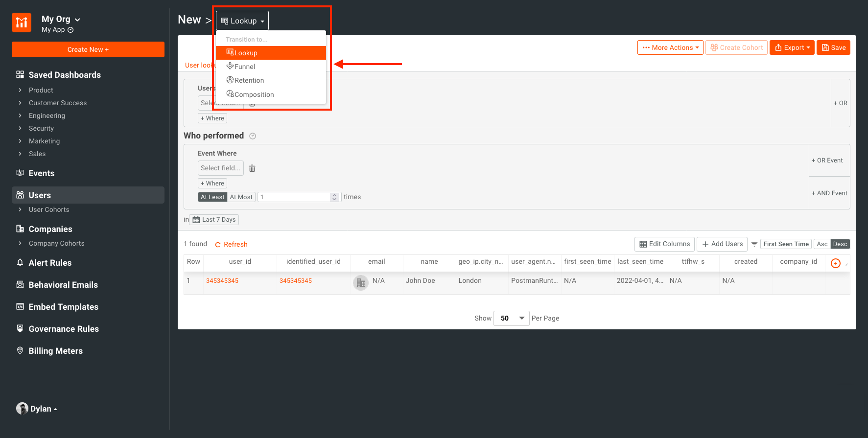Expand the Product dashboards folder
868x438 pixels.
pos(20,90)
